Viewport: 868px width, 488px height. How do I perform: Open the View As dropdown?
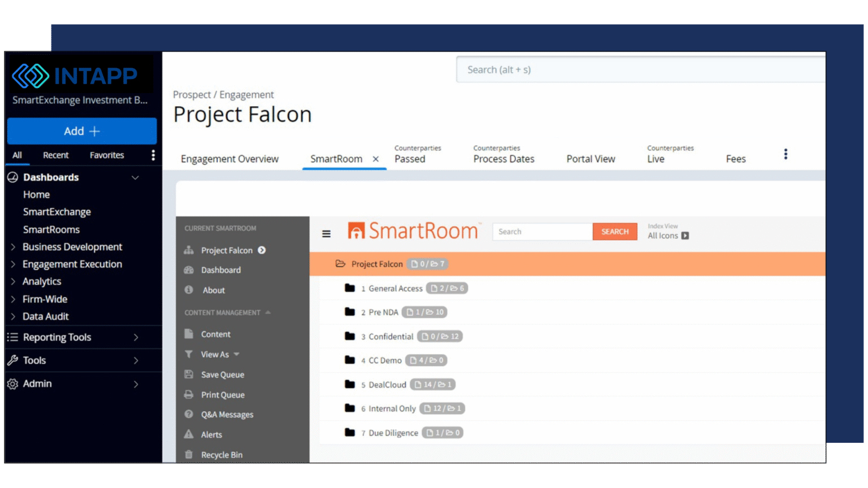coord(220,354)
